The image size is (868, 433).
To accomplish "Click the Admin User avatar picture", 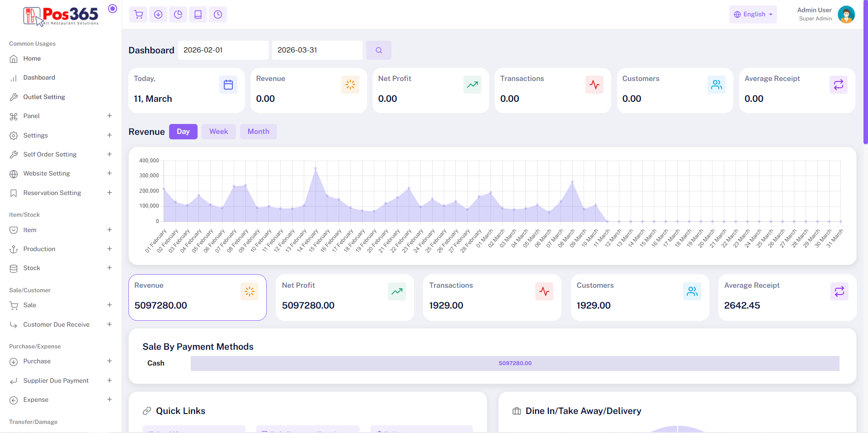I will pyautogui.click(x=846, y=14).
